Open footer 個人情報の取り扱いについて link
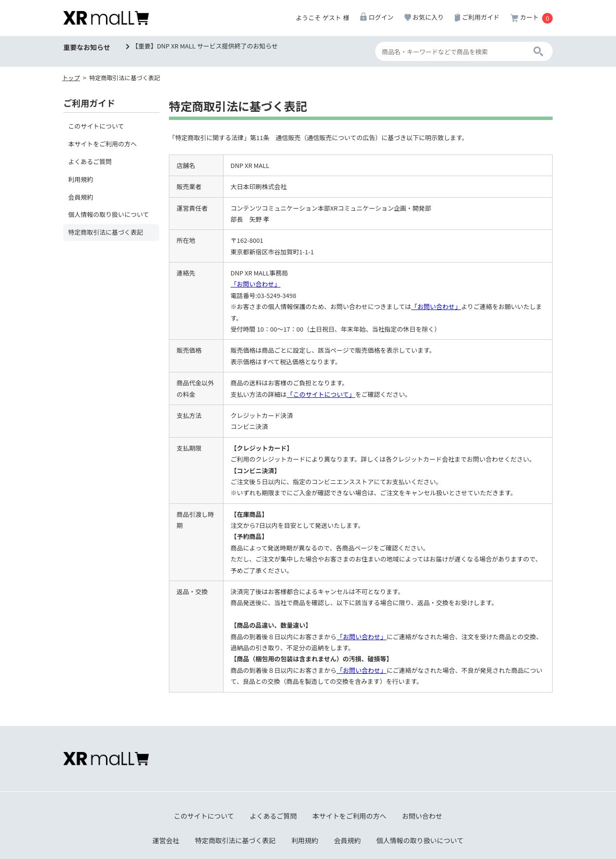 pos(420,840)
